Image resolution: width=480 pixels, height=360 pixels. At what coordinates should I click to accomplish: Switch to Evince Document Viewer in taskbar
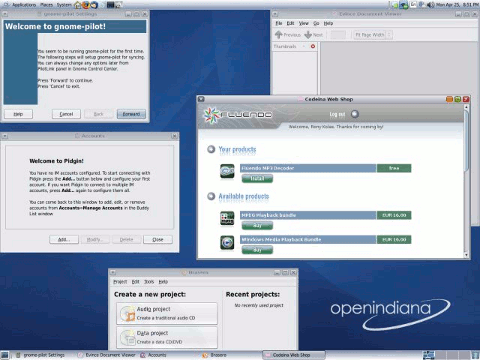106,355
